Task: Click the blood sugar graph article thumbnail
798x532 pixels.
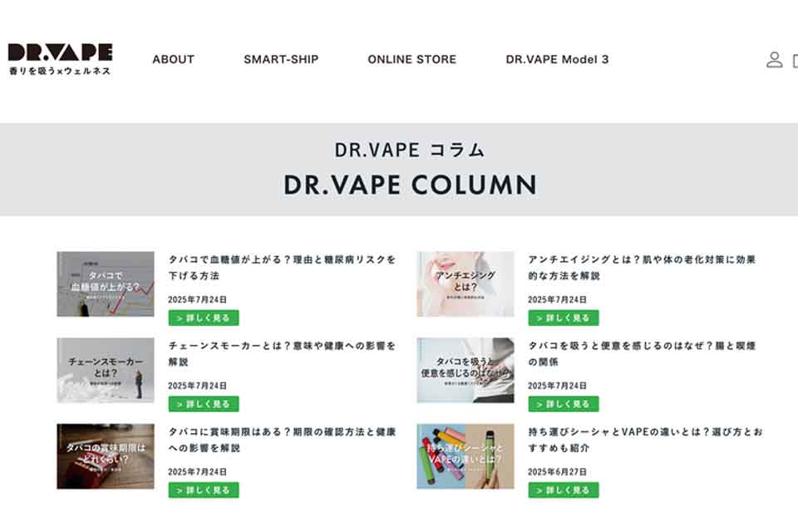Action: click(106, 284)
